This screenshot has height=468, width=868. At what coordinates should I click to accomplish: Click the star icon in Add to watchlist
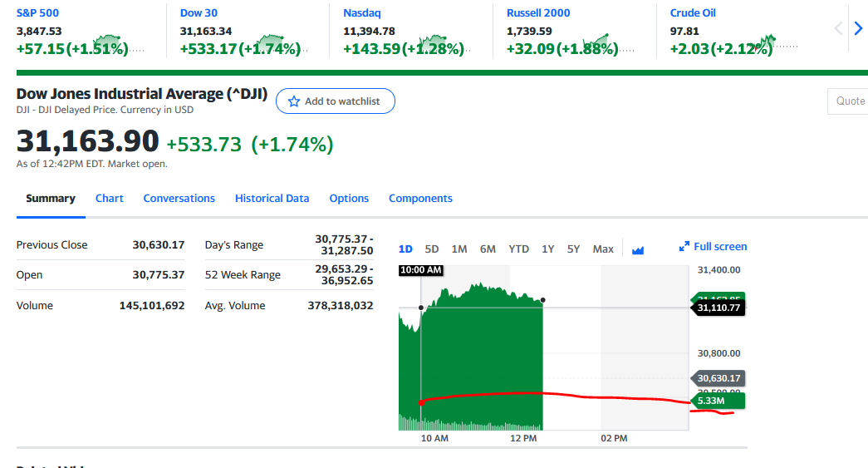[x=294, y=101]
